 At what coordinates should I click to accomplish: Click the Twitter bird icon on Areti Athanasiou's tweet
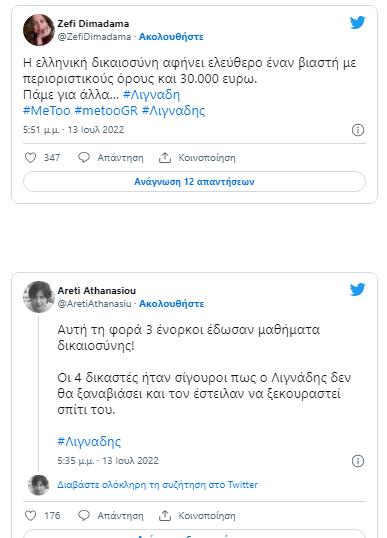pos(357,290)
